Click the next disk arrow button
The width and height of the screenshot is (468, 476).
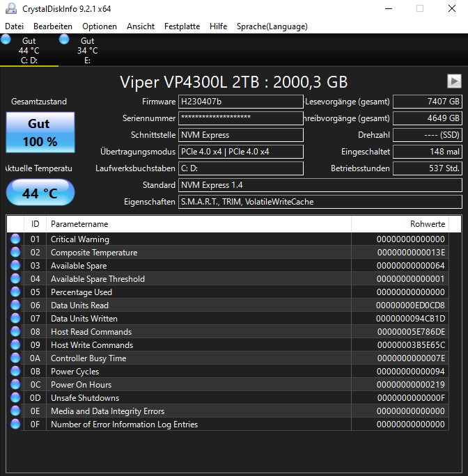click(x=454, y=81)
